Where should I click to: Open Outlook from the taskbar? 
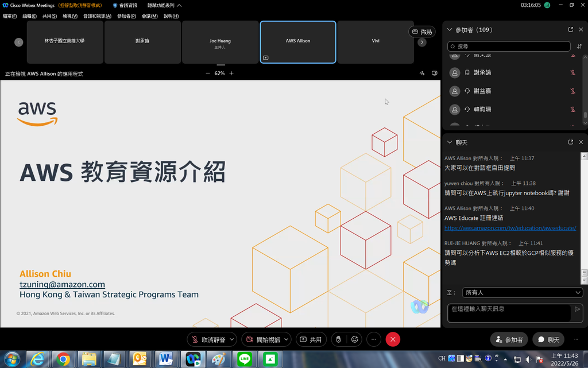coord(140,359)
